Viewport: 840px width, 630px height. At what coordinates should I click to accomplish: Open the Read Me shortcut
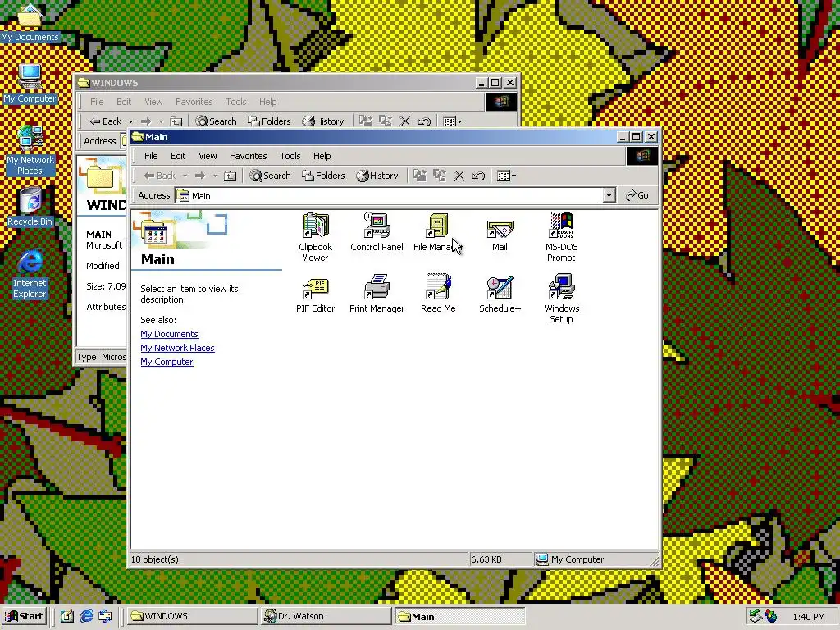point(438,294)
